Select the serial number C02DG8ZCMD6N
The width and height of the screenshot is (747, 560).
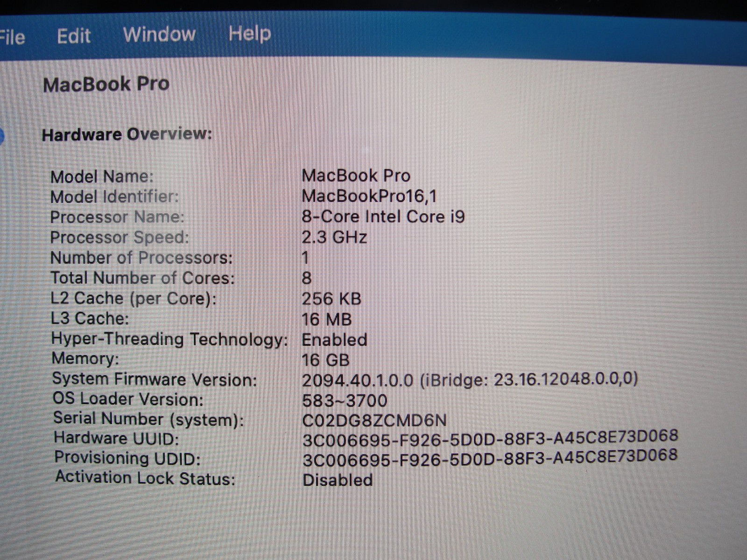pos(374,421)
